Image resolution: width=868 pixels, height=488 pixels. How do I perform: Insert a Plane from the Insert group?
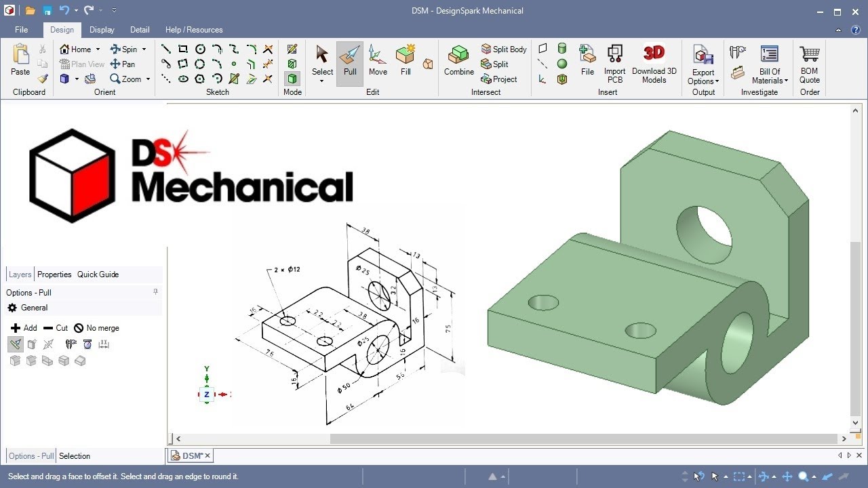pos(542,49)
